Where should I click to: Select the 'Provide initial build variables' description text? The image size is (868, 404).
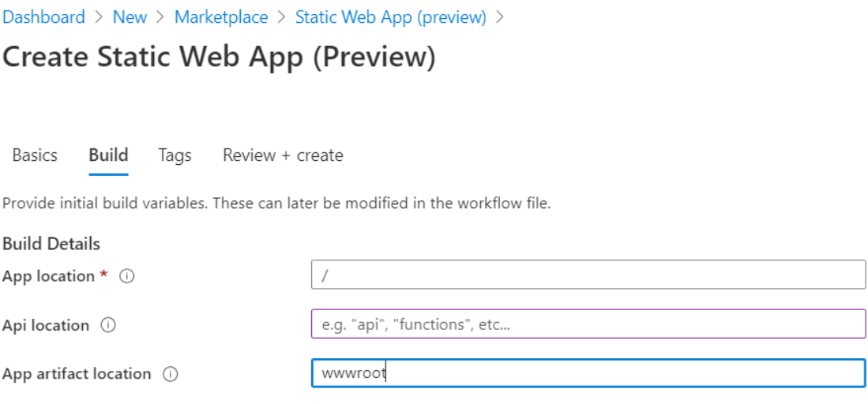(x=276, y=204)
